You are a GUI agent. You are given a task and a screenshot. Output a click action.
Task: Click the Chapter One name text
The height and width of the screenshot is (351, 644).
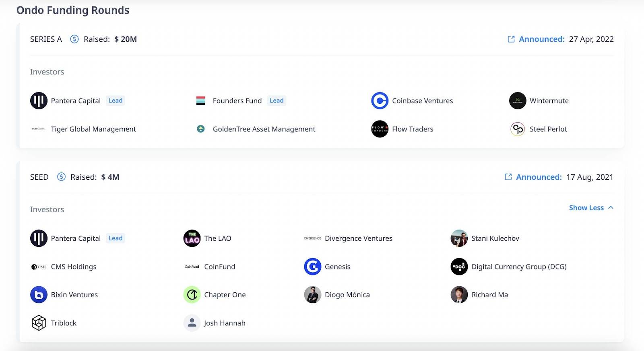(x=225, y=295)
